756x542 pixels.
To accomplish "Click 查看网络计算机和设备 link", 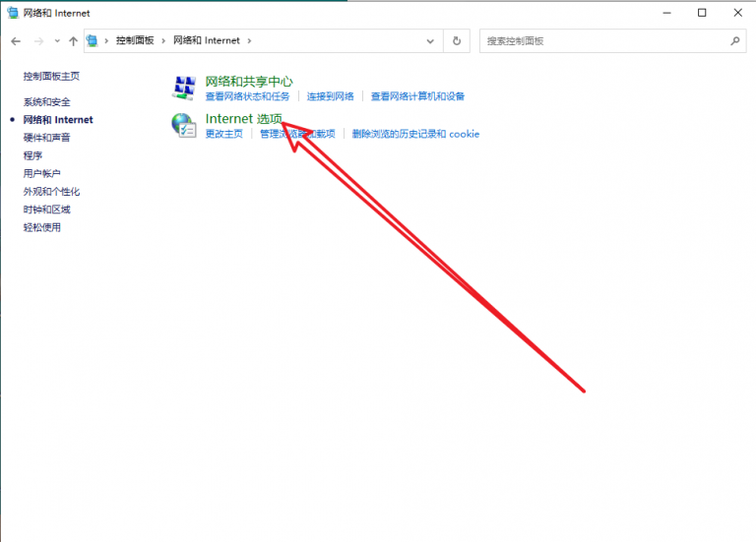I will tap(417, 96).
